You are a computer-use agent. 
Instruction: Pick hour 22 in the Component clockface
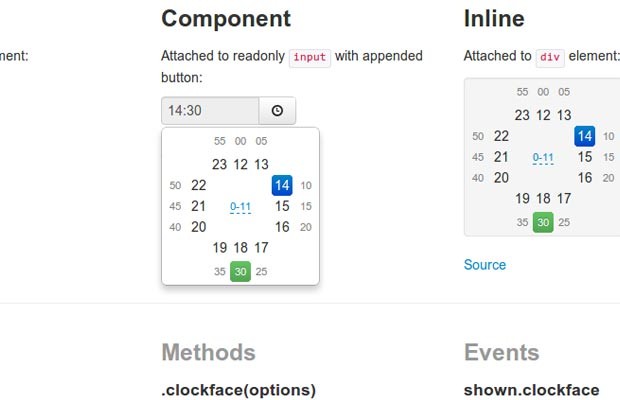point(198,185)
